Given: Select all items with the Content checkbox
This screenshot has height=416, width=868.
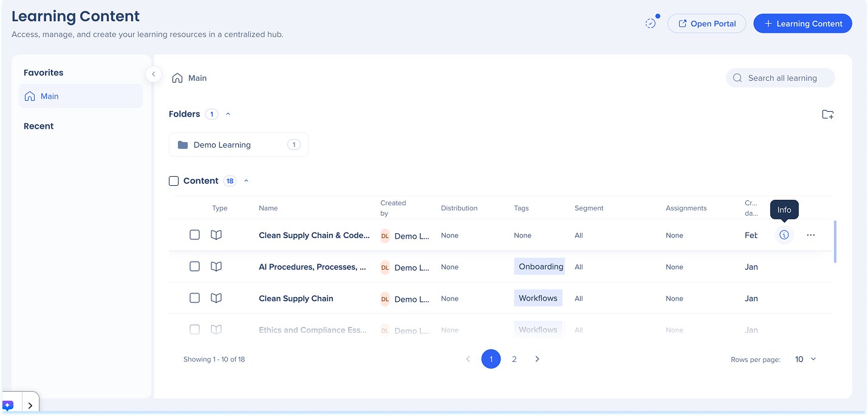Looking at the screenshot, I should [174, 181].
